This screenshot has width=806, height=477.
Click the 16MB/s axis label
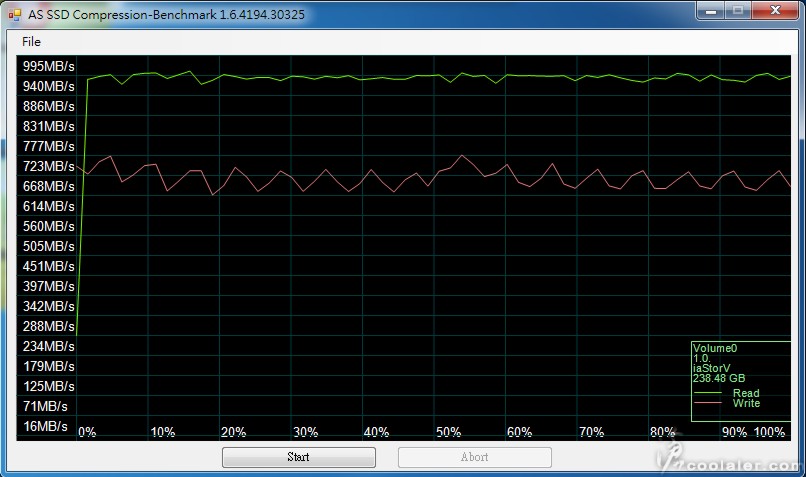pos(45,427)
